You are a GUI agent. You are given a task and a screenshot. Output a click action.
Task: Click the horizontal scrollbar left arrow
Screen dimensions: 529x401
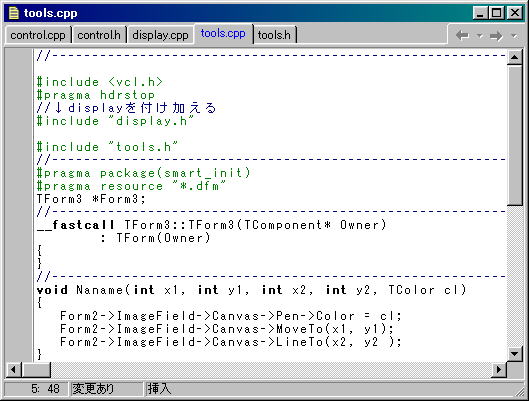tap(13, 370)
